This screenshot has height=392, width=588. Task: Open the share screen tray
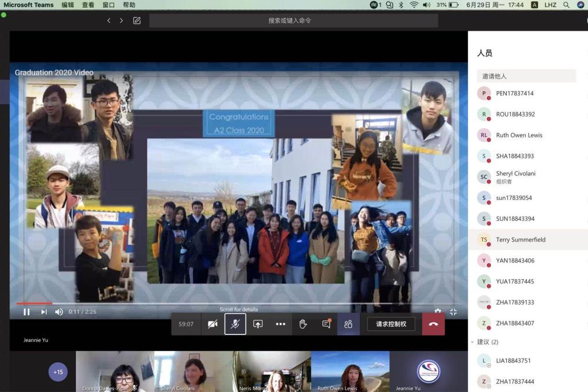click(258, 324)
